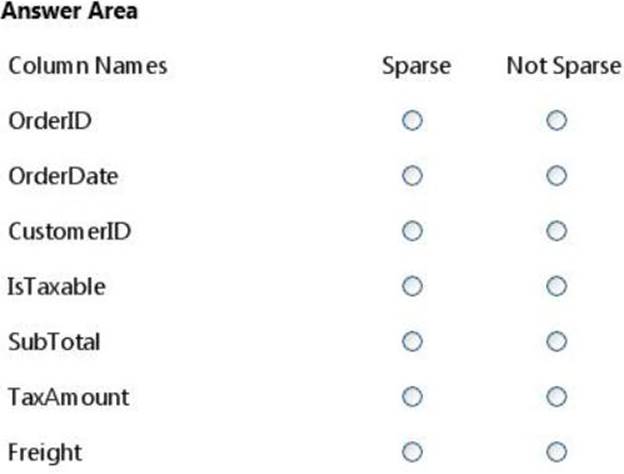Choose Not Sparse for CustomerID
Image resolution: width=624 pixels, height=474 pixels.
(557, 231)
